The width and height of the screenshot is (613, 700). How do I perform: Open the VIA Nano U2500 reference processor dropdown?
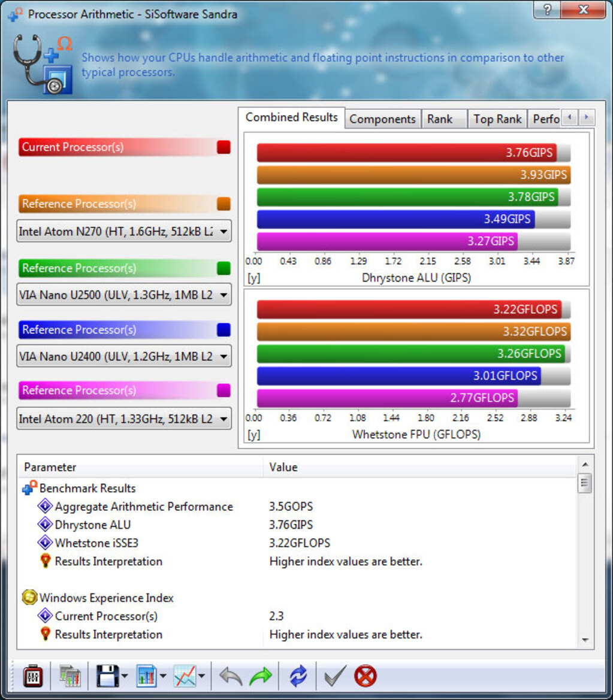[x=124, y=295]
